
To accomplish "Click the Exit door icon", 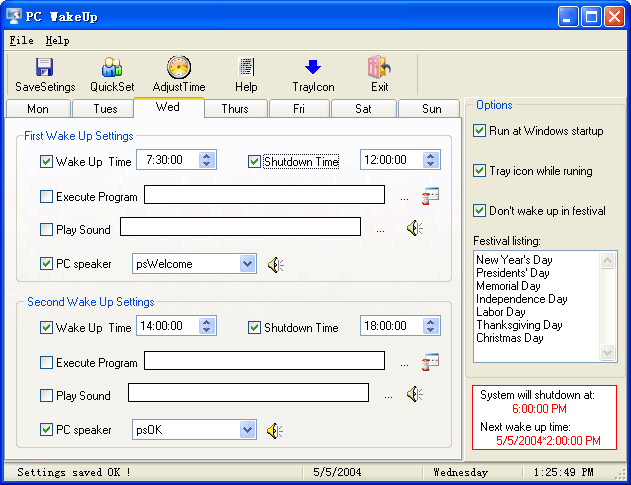I will coord(379,67).
